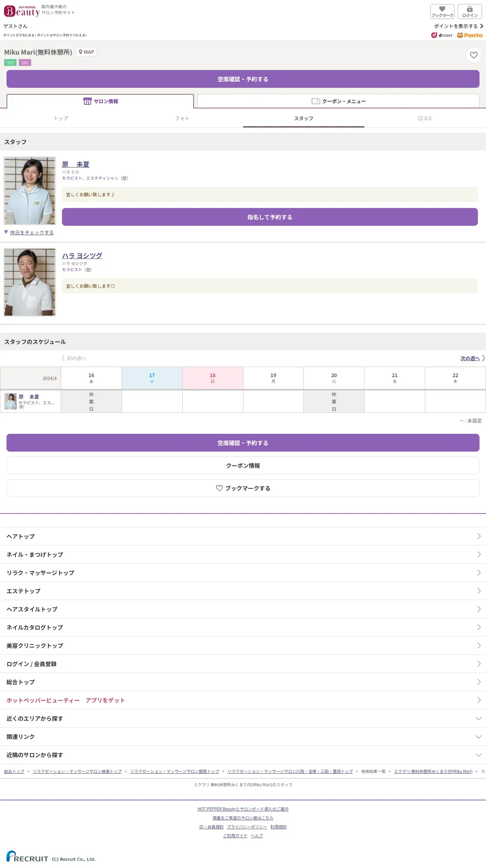Viewport: 486px width, 868px height.
Task: Open サロンボード導入のご案内 link
Action: click(243, 809)
